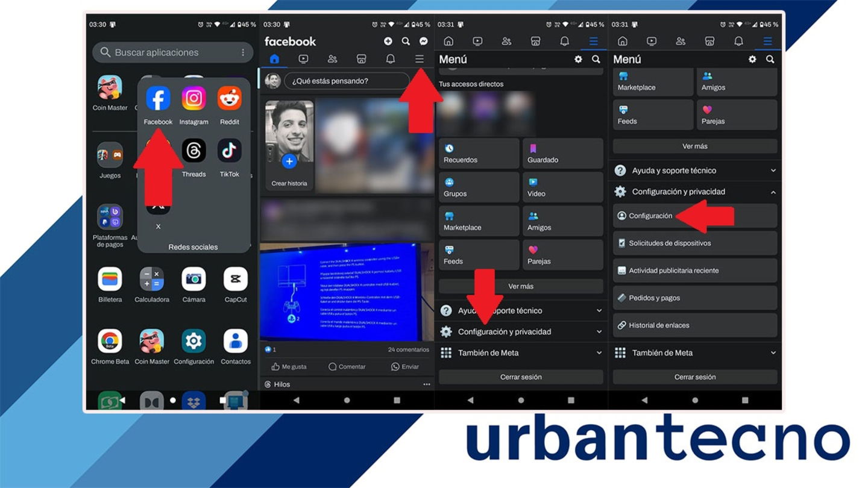Open the Guardado shortcut tile
The image size is (868, 488).
tap(562, 154)
